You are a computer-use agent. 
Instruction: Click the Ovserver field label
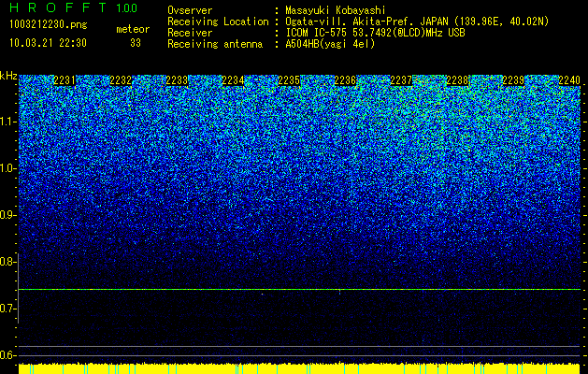click(x=190, y=11)
